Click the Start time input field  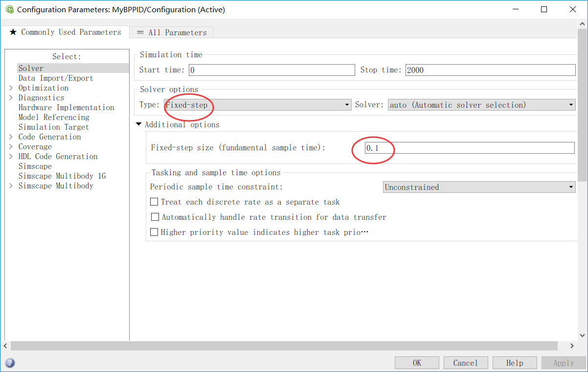coord(271,70)
